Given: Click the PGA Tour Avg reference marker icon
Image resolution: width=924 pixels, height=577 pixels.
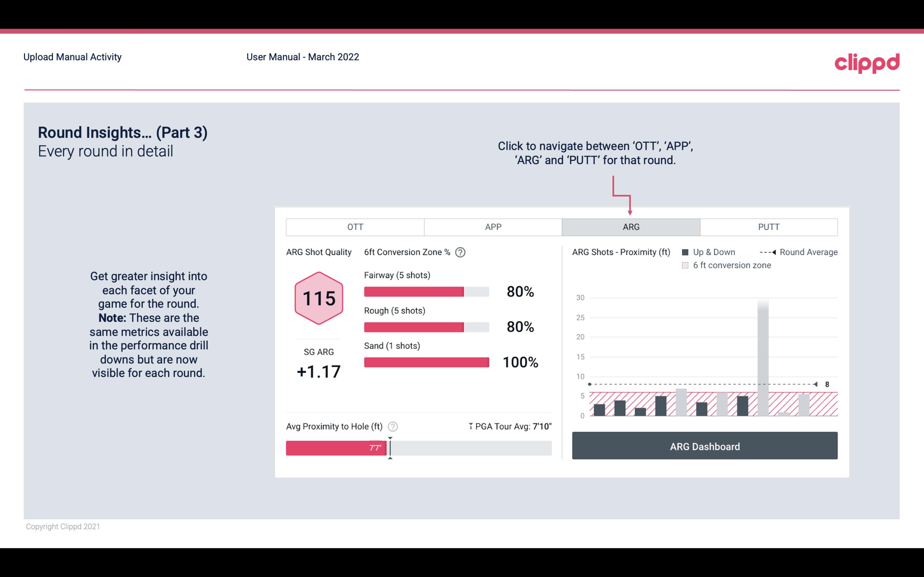Looking at the screenshot, I should click(x=470, y=425).
